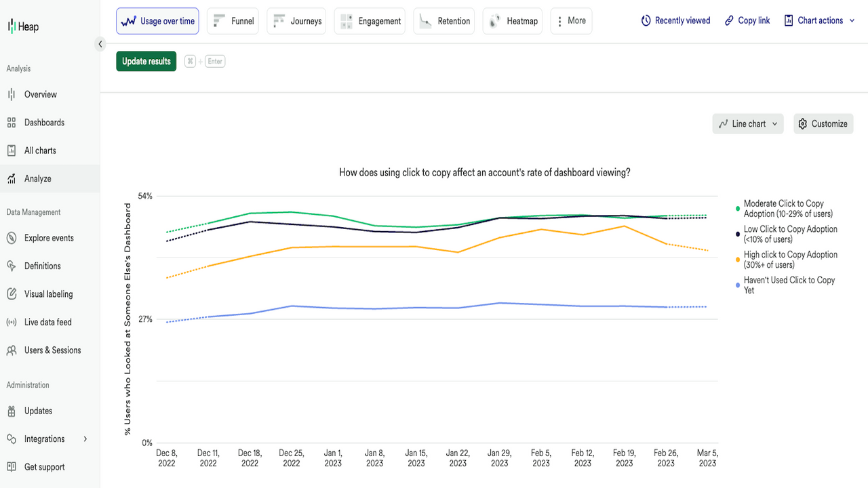Open All charts
Image resolution: width=868 pixels, height=488 pixels.
tap(40, 150)
